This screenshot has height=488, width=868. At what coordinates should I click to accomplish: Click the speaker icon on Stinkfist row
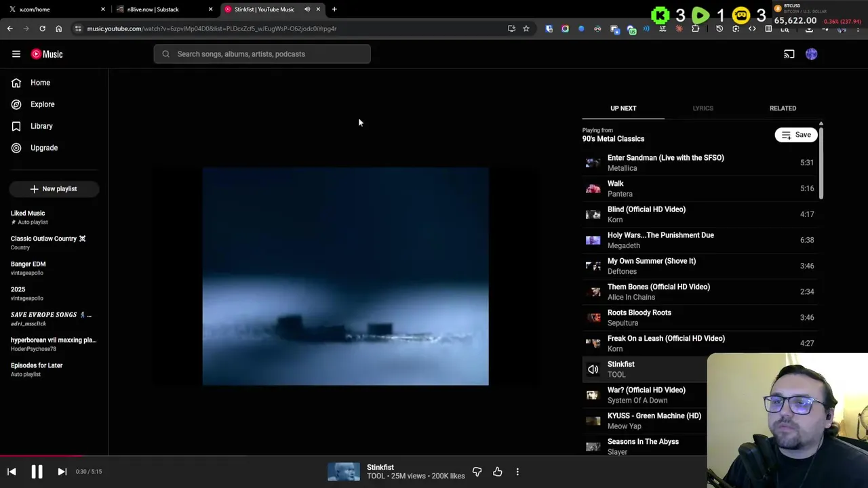click(593, 369)
